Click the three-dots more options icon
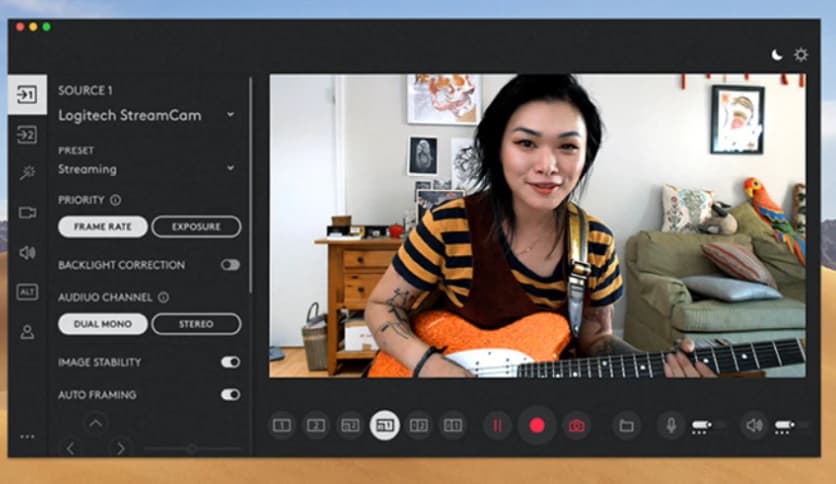Screen dimensions: 836x484 coord(27,437)
